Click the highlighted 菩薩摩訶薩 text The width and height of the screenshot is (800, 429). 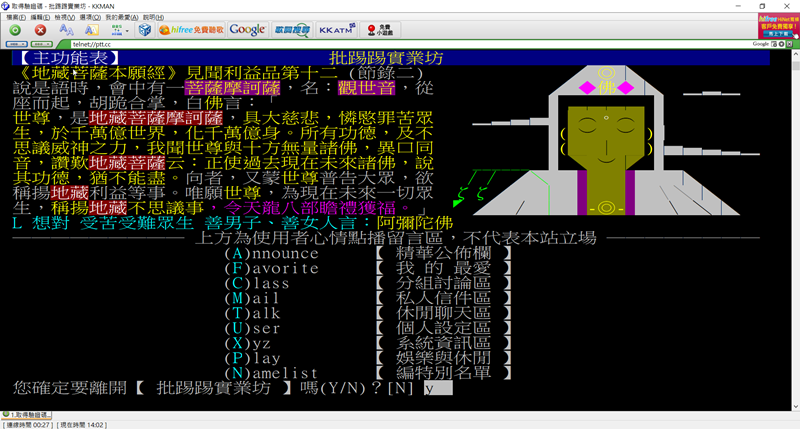tap(233, 88)
